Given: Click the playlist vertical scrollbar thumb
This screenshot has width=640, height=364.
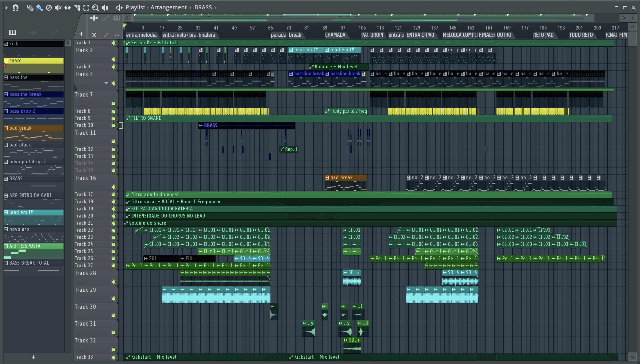Looking at the screenshot, I should point(633,38).
